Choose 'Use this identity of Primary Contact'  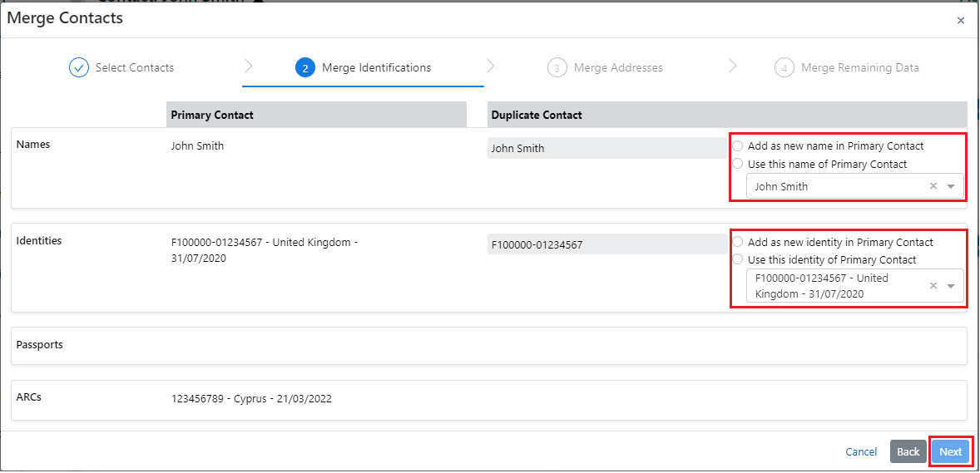(x=738, y=260)
